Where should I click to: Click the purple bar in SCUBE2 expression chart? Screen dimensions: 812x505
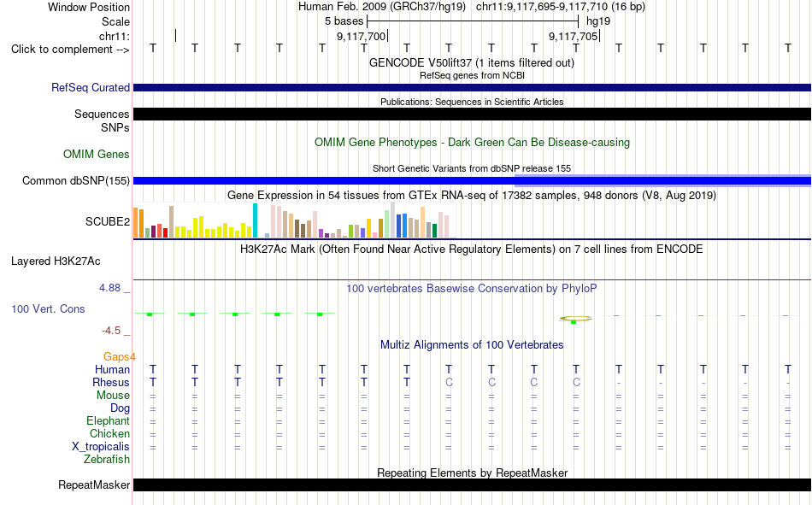[321, 233]
